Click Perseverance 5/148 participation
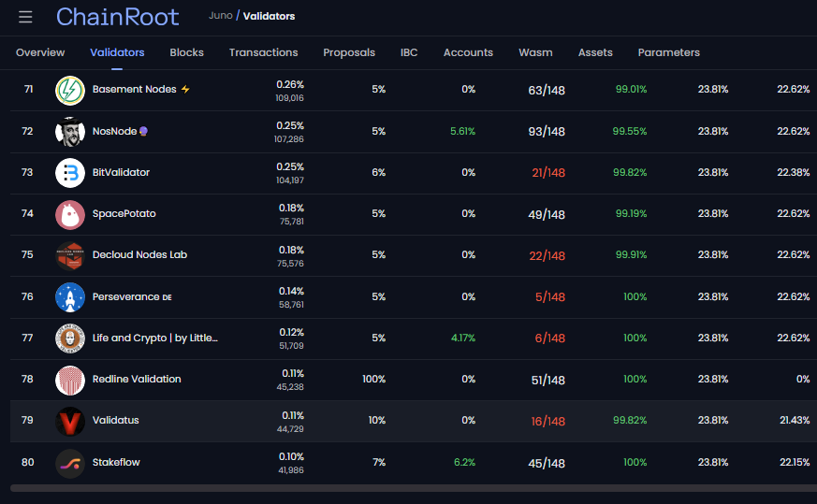This screenshot has width=817, height=504. (550, 297)
